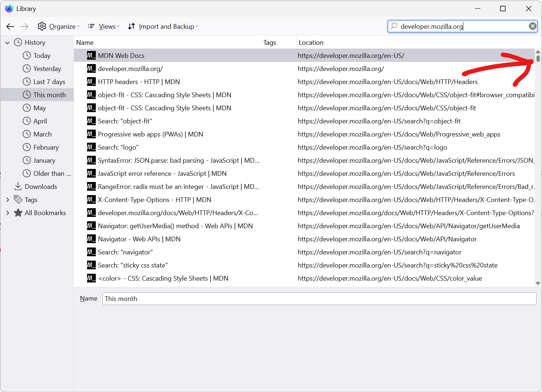
Task: Open the Organize dropdown menu
Action: click(59, 27)
